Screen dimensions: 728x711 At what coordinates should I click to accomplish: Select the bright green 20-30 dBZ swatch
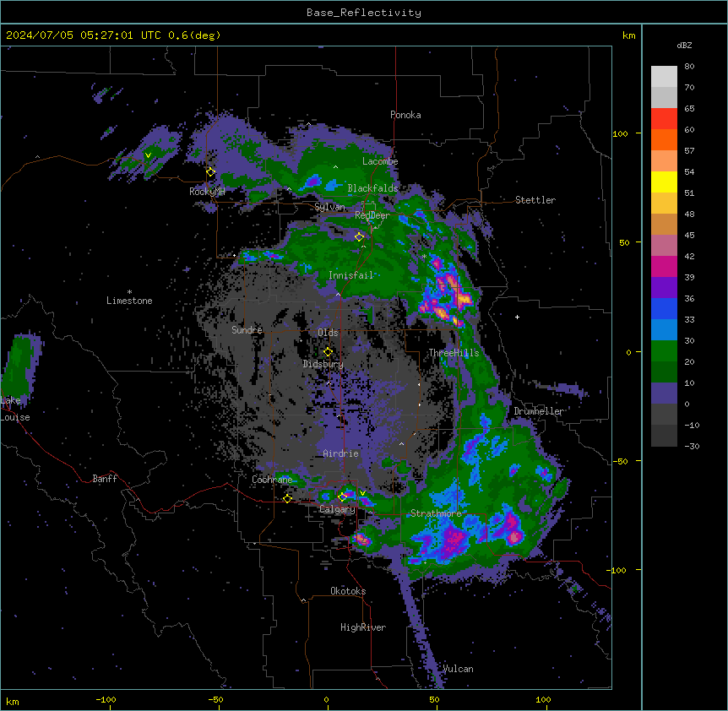664,351
